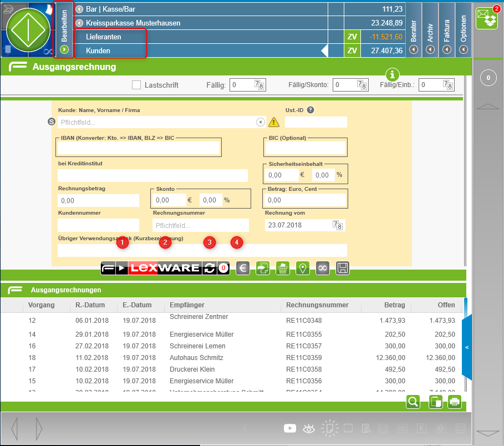
Task: Select invoice number RE11C0348
Action: coord(304,321)
